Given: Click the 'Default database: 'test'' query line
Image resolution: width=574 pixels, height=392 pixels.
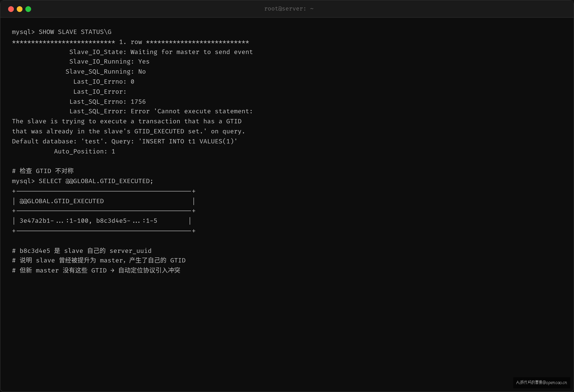Looking at the screenshot, I should pos(125,142).
